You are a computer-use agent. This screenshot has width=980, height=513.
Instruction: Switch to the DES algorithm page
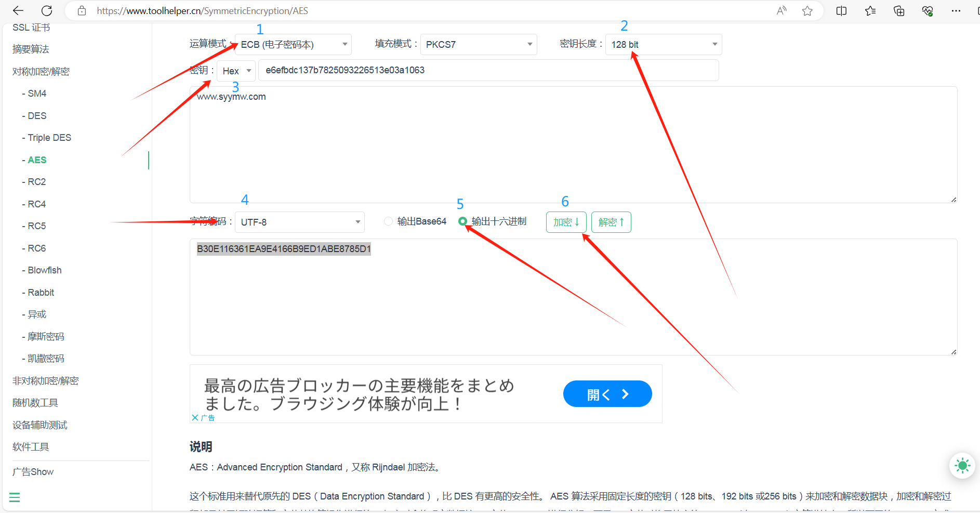click(x=35, y=115)
